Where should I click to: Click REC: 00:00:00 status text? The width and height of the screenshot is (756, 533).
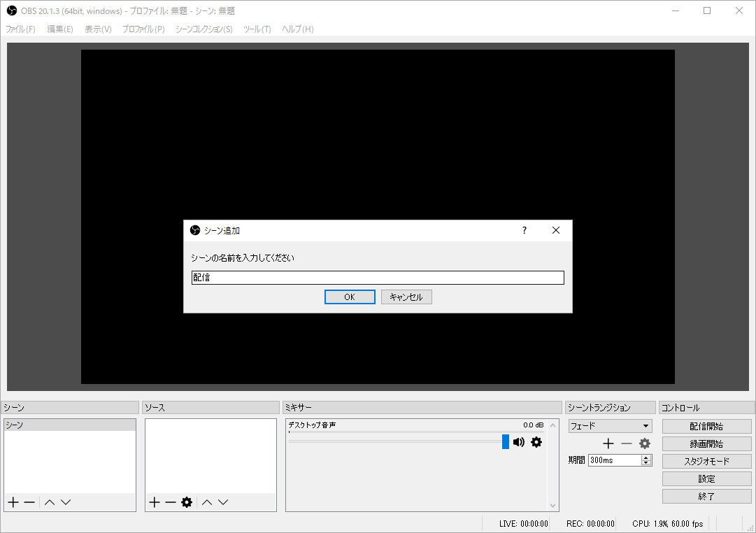[591, 523]
